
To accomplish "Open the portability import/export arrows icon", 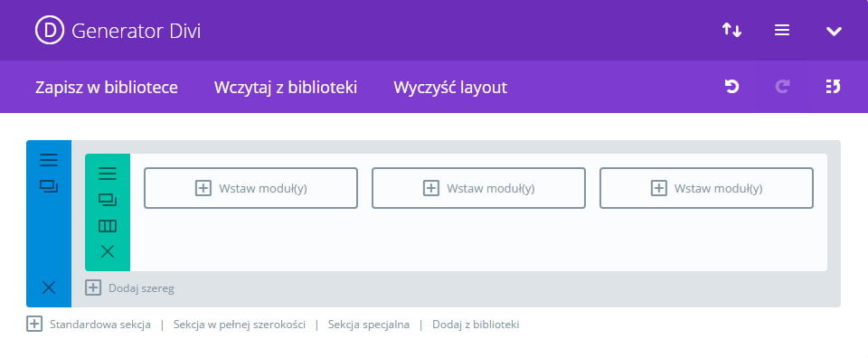I will tap(731, 30).
